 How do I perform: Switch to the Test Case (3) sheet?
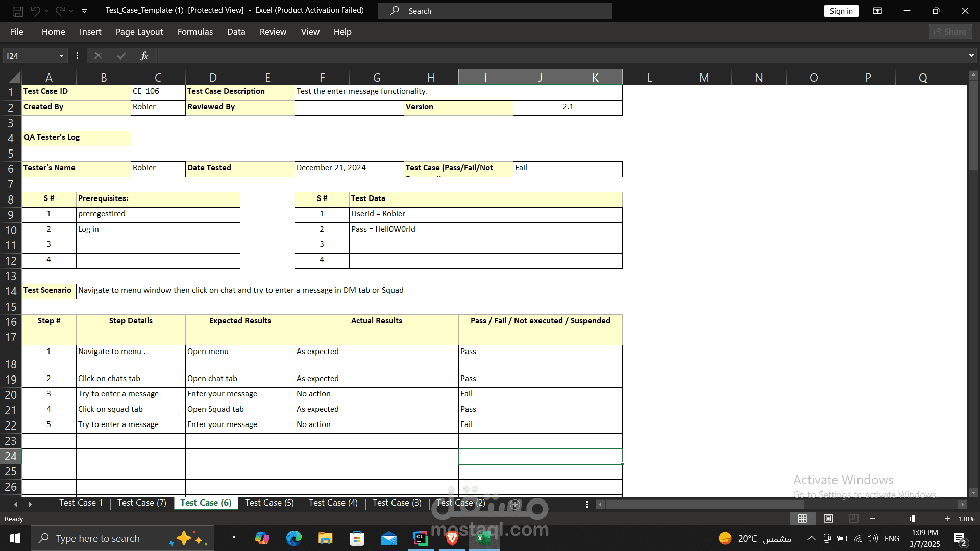pos(397,503)
